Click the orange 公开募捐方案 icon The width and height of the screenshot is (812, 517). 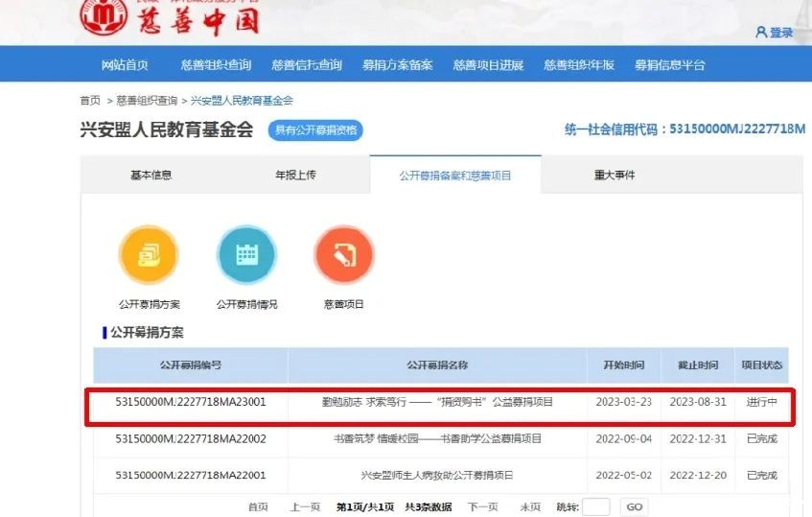[x=150, y=254]
